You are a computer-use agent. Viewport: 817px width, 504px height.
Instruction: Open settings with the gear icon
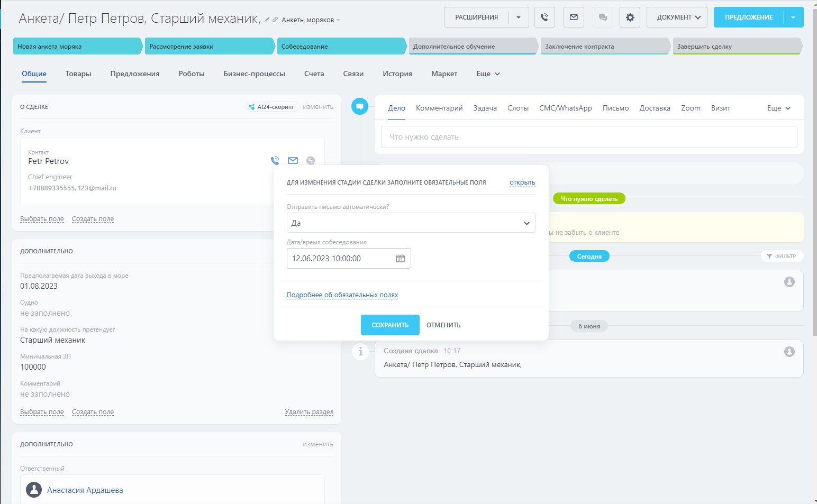[630, 17]
